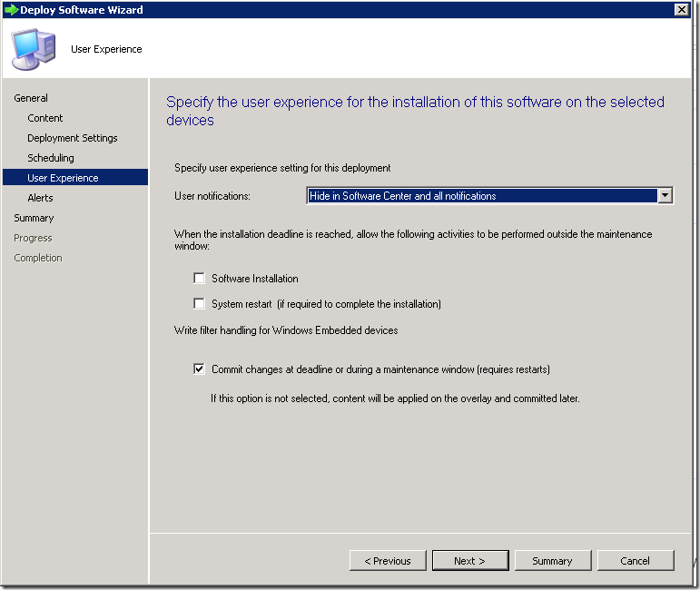Go to the General wizard step
Screen dimensions: 700x590
click(x=31, y=98)
